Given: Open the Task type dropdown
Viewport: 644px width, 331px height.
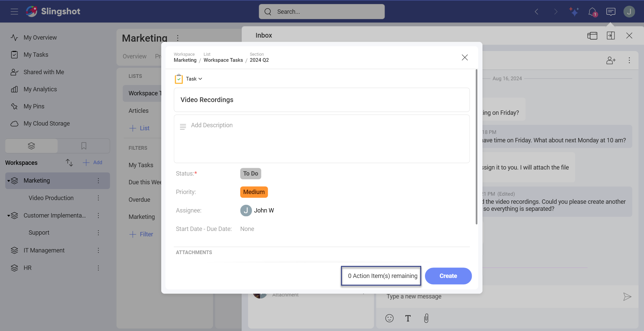Looking at the screenshot, I should (194, 79).
